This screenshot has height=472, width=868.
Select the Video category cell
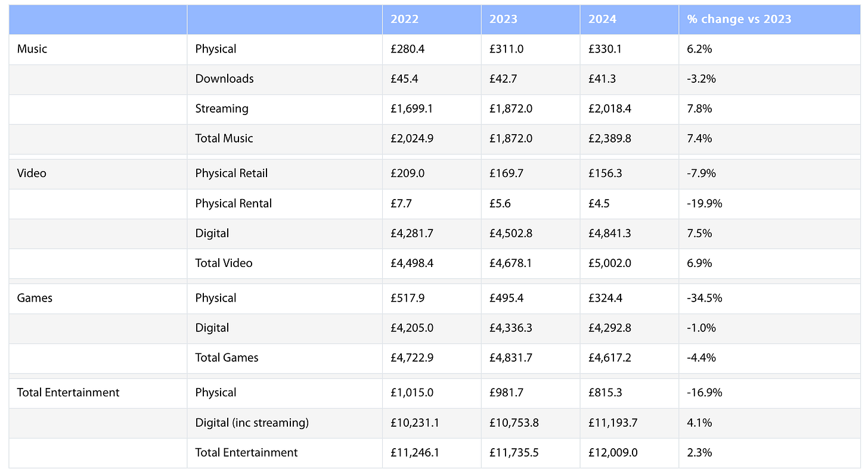[32, 173]
